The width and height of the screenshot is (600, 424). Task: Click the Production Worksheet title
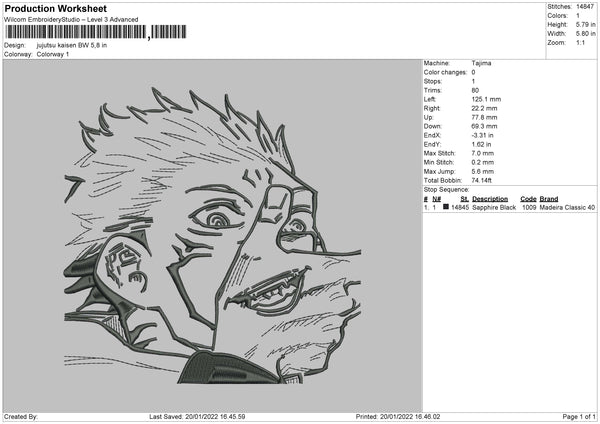(56, 8)
